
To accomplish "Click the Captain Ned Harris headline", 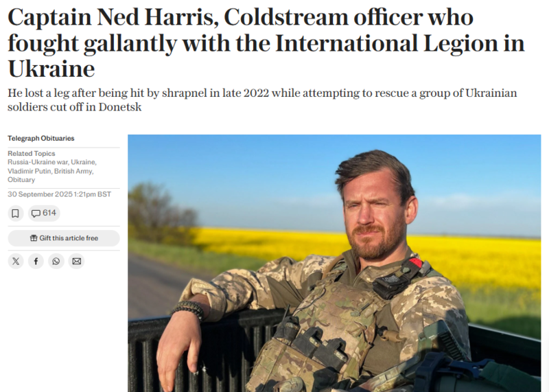I will tap(266, 43).
